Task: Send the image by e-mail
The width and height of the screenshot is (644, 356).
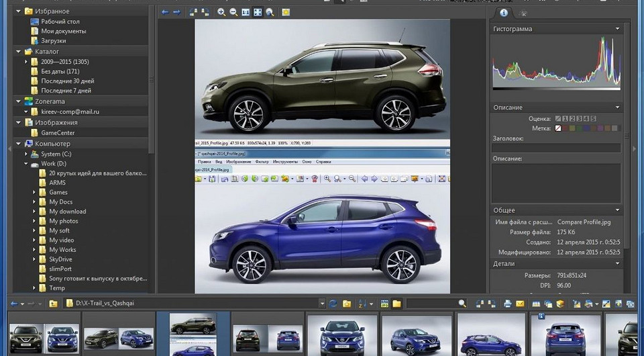Action: tap(520, 304)
